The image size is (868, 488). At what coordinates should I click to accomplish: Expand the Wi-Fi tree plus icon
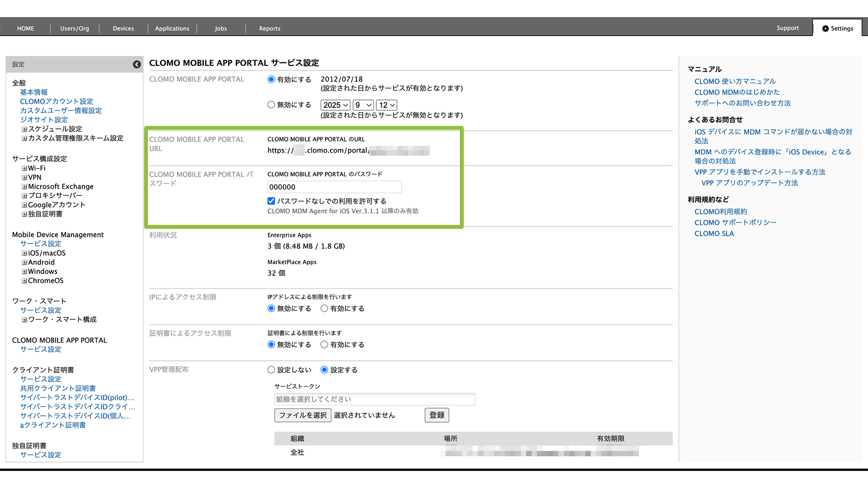click(x=24, y=168)
